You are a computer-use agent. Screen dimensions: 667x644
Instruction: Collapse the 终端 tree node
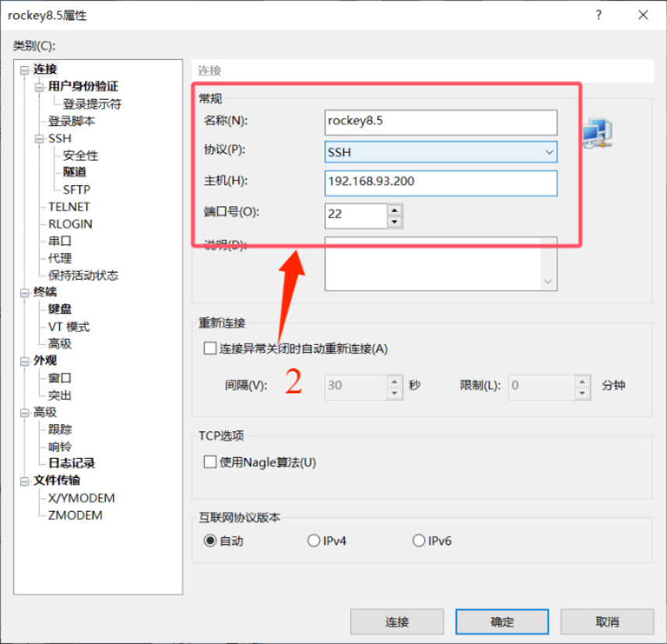pyautogui.click(x=26, y=293)
